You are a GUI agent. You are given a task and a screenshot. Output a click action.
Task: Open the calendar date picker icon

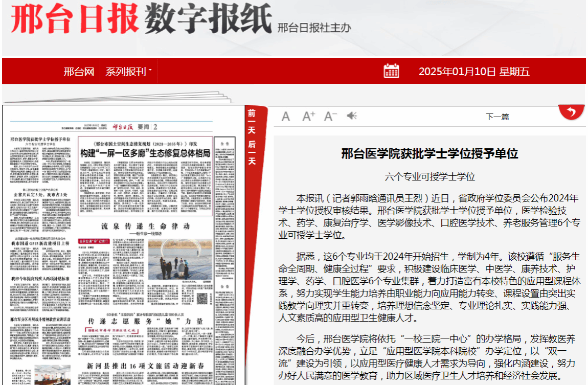coord(391,71)
